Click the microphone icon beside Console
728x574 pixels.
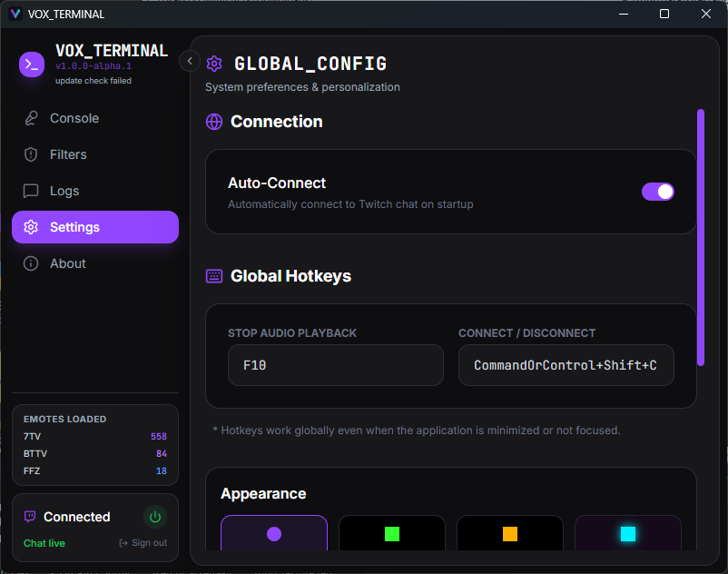pyautogui.click(x=31, y=118)
